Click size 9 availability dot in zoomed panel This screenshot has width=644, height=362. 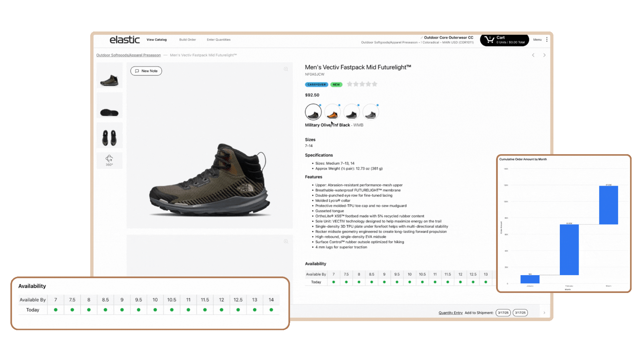coord(122,310)
